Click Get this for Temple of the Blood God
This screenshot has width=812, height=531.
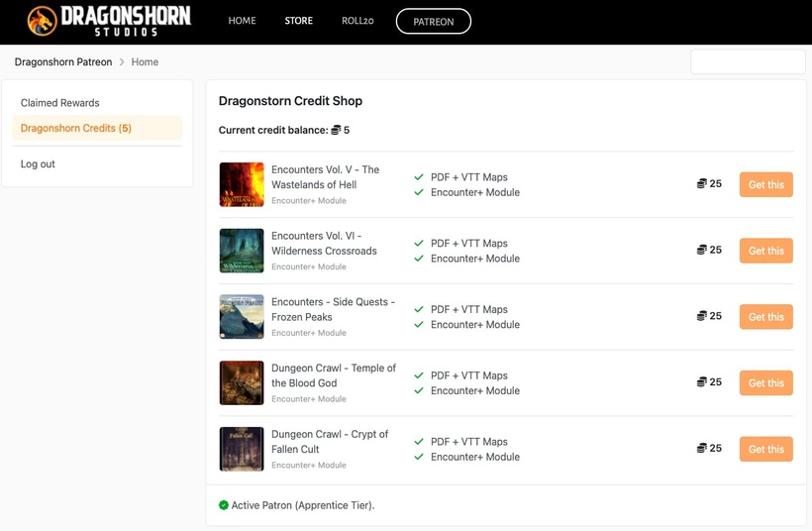pos(765,382)
